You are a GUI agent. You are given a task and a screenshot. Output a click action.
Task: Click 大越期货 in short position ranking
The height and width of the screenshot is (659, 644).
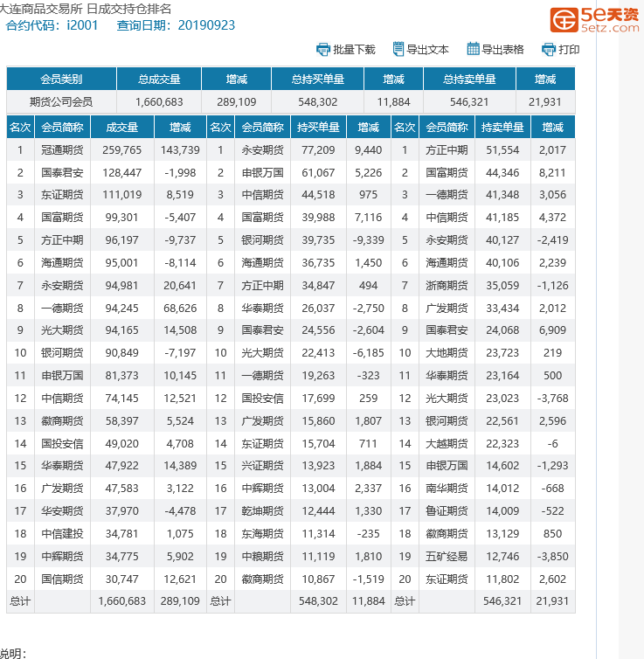(447, 443)
